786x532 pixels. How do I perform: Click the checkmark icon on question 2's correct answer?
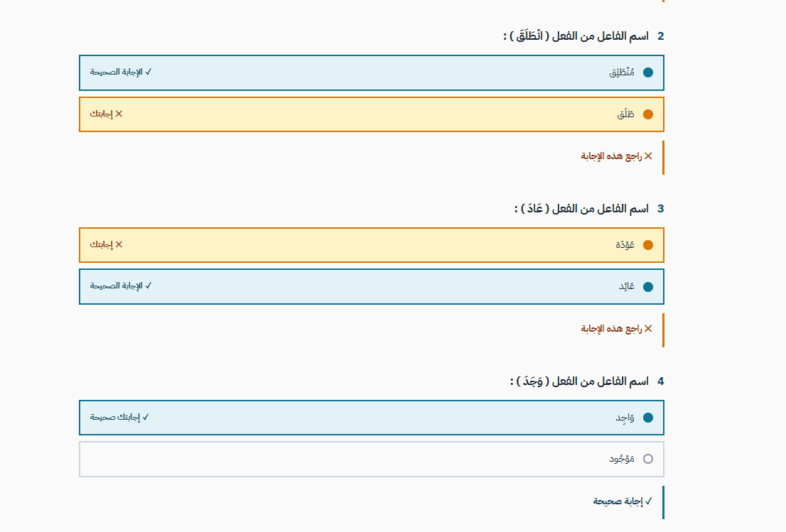[x=149, y=72]
